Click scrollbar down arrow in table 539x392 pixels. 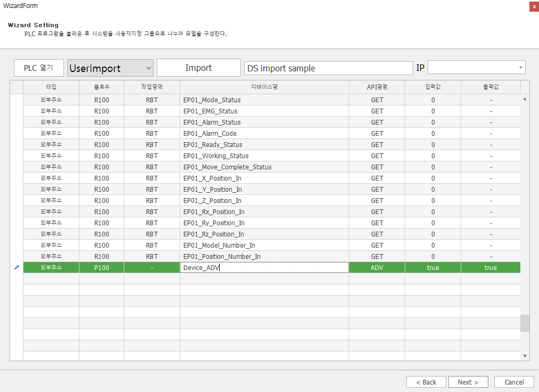(x=525, y=355)
